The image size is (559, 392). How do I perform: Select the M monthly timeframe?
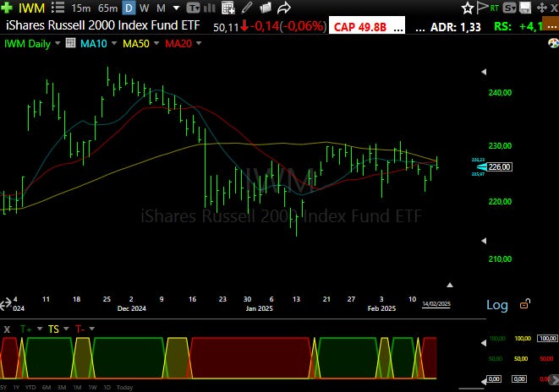tap(162, 8)
